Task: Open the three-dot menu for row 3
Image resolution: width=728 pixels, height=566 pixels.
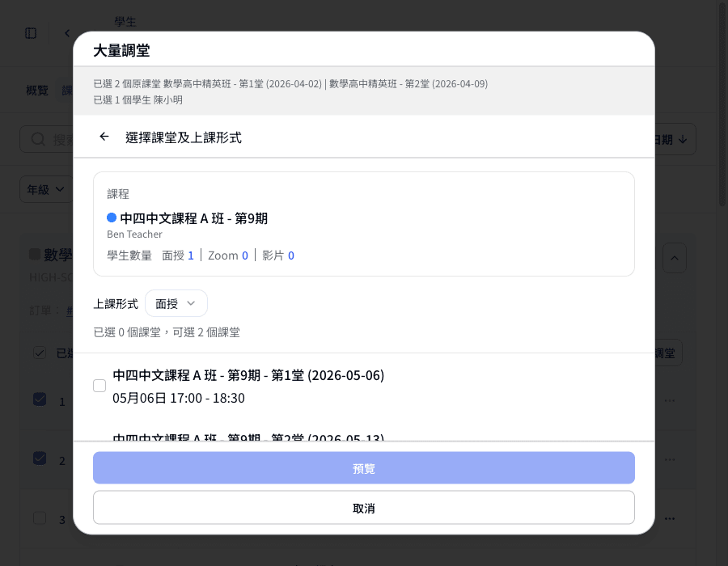Action: 670,518
